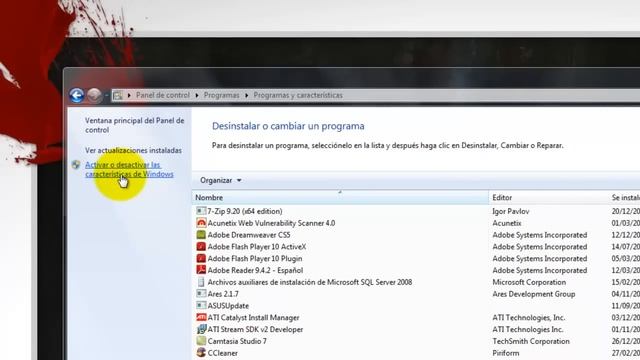Click the Adobe Flash Player 10 Plugin icon
This screenshot has height=360, width=640.
[x=201, y=258]
